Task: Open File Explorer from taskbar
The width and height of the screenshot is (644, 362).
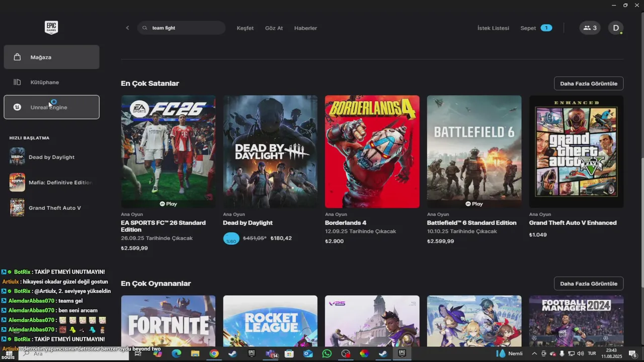Action: [195, 353]
